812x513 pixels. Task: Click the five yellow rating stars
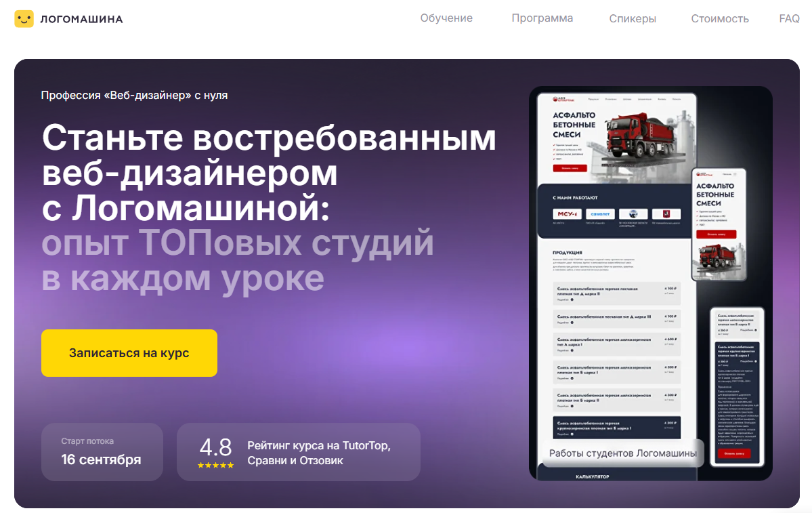(215, 466)
